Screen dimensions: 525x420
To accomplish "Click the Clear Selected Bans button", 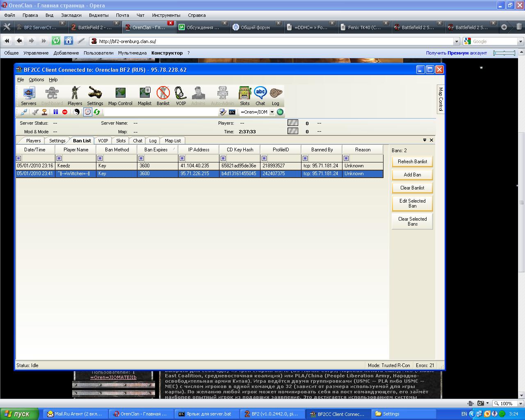I will tap(412, 221).
